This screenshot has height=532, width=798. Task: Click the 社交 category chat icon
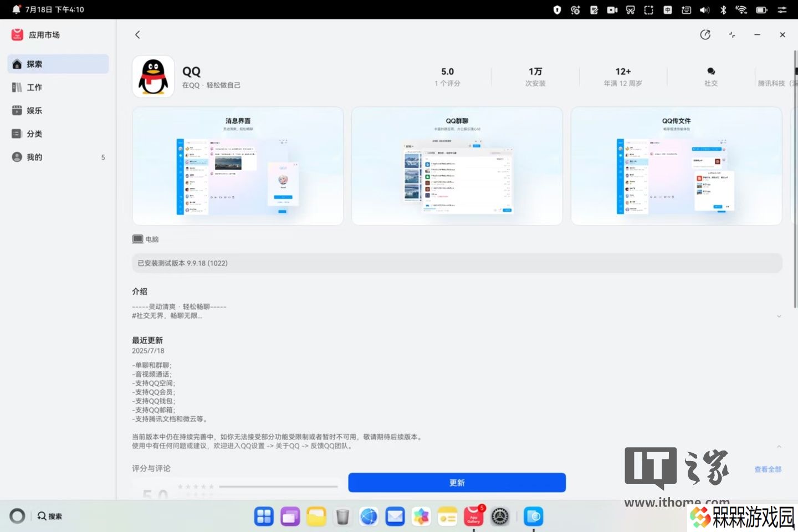click(711, 71)
